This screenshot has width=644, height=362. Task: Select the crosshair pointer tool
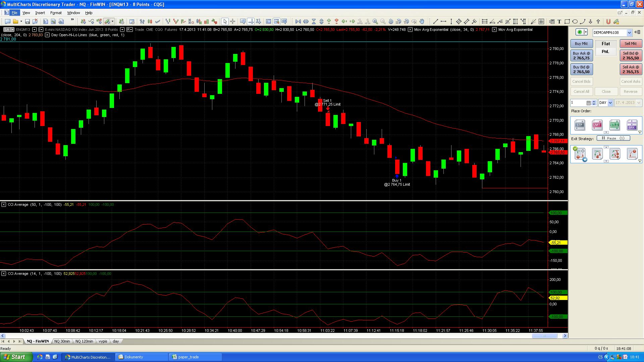(x=232, y=22)
